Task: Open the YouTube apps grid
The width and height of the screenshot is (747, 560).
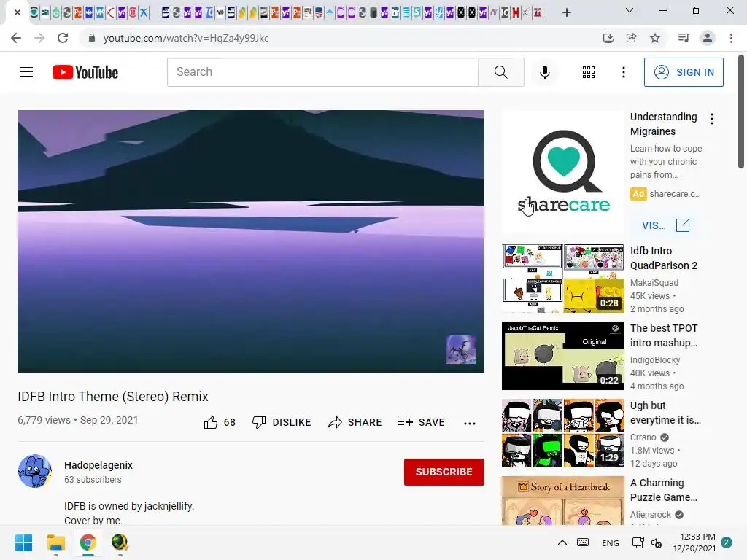Action: click(x=589, y=72)
